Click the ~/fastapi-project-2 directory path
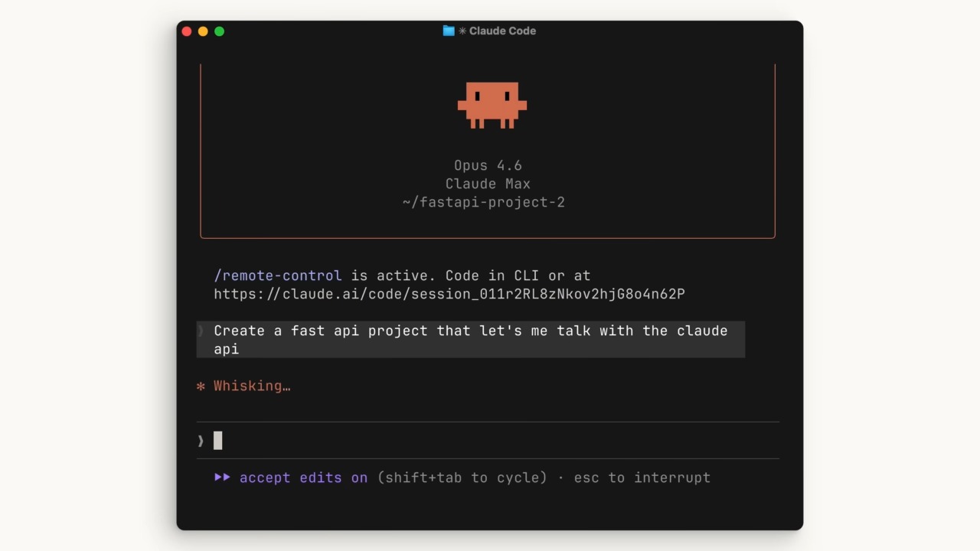Screen dimensions: 980x551 tap(484, 202)
